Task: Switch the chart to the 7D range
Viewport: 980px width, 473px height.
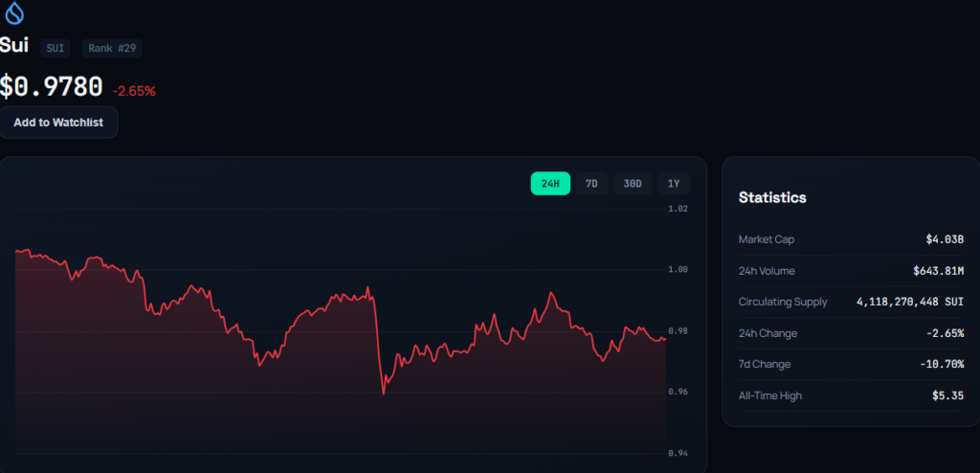Action: click(591, 183)
